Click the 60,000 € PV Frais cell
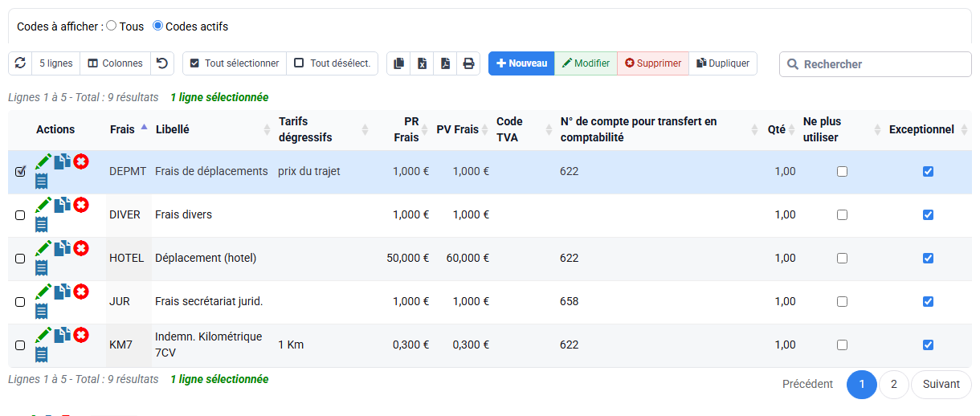The width and height of the screenshot is (980, 416). coord(463,258)
